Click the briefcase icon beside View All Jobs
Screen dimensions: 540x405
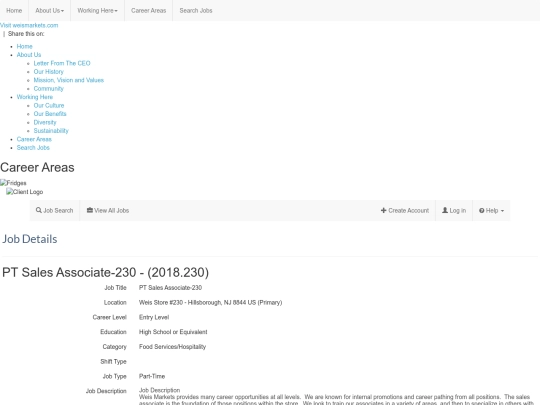(90, 210)
